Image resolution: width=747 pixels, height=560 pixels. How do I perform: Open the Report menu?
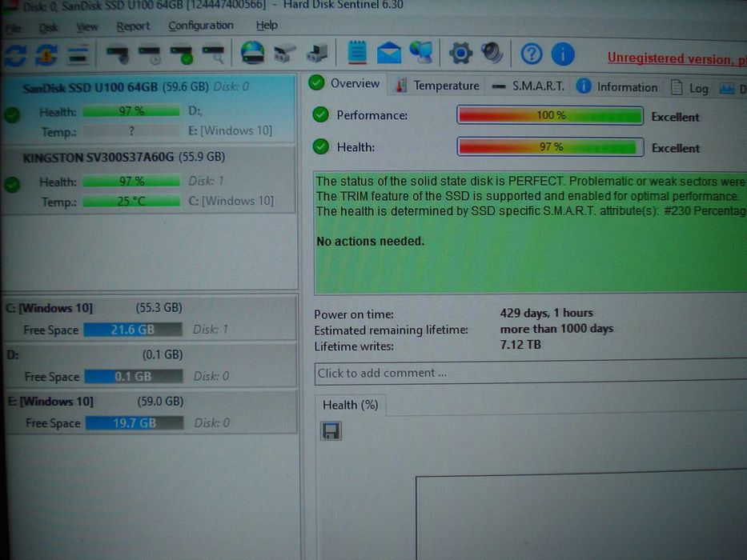[x=133, y=26]
